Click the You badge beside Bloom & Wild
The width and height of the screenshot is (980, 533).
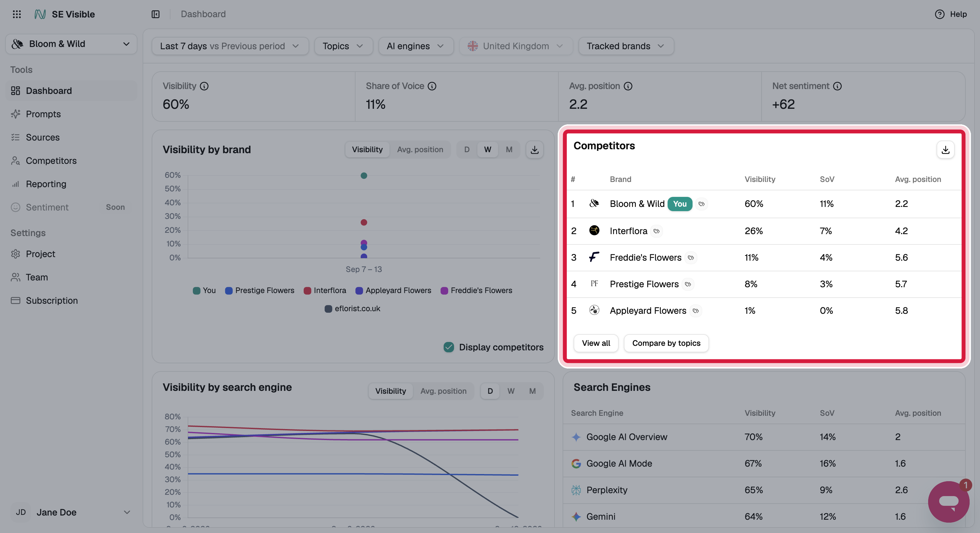(680, 204)
